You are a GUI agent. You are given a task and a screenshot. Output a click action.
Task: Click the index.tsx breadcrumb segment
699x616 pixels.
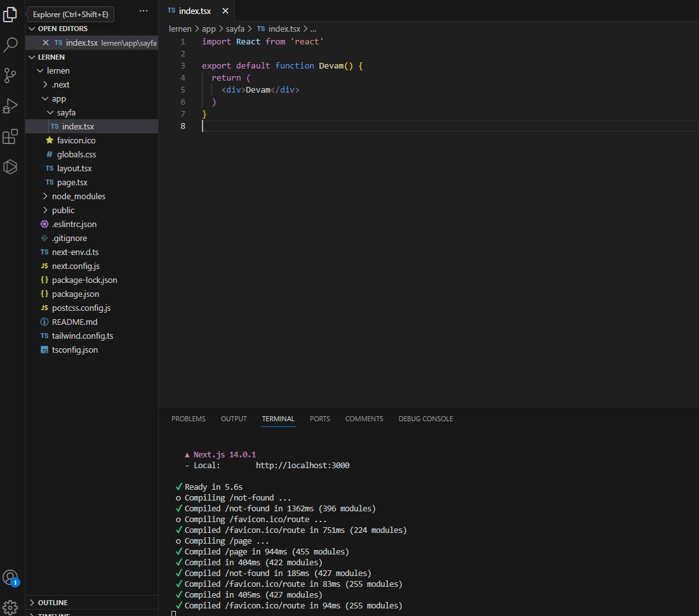tap(279, 29)
